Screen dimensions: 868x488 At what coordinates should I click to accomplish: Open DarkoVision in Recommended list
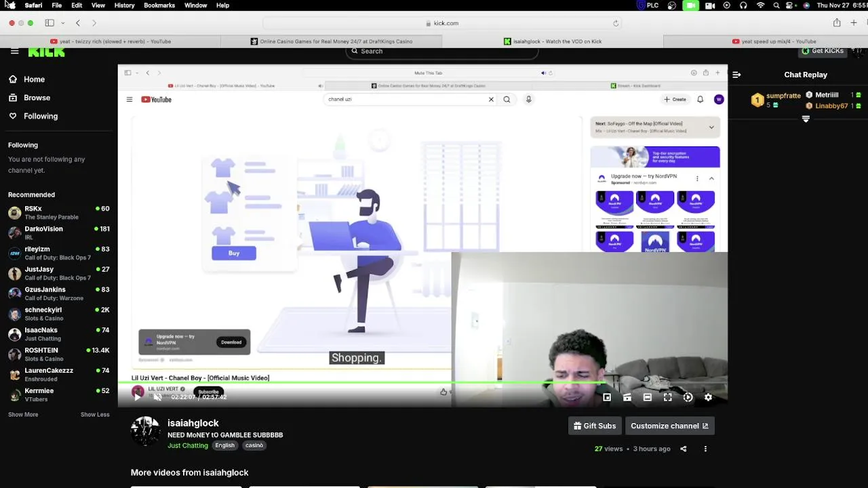pyautogui.click(x=59, y=233)
